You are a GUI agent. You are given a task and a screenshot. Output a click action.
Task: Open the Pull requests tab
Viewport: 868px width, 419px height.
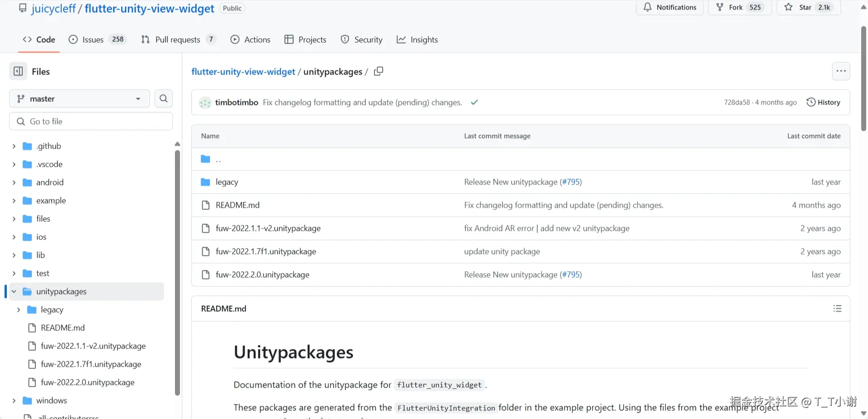(177, 40)
